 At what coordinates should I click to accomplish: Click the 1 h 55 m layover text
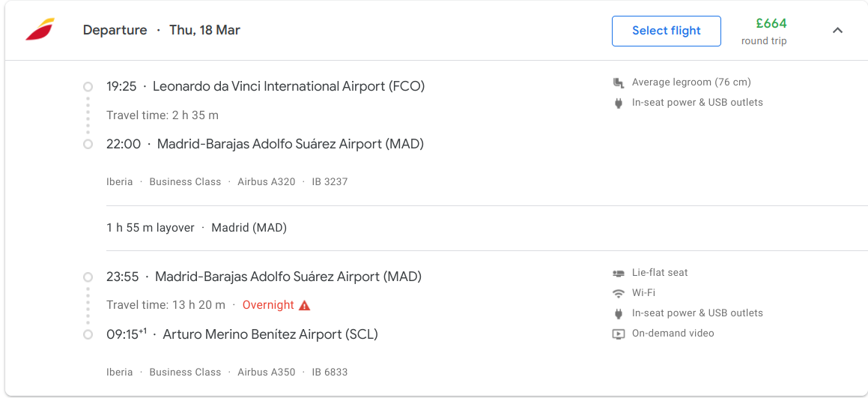click(x=151, y=228)
